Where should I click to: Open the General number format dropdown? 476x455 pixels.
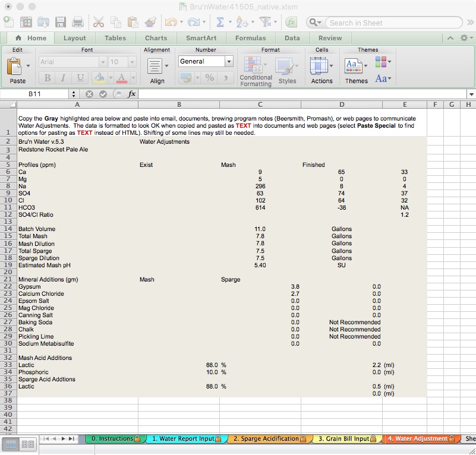[x=229, y=61]
